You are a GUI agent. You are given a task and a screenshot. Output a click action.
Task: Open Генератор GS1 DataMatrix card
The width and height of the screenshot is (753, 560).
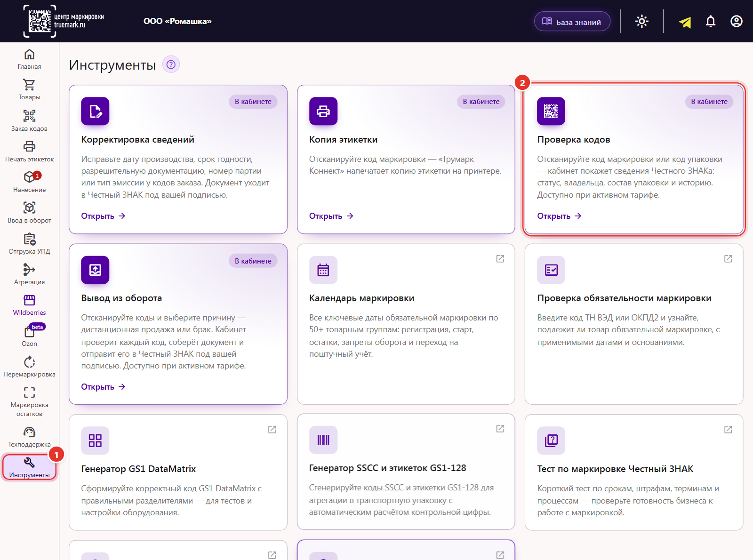178,472
